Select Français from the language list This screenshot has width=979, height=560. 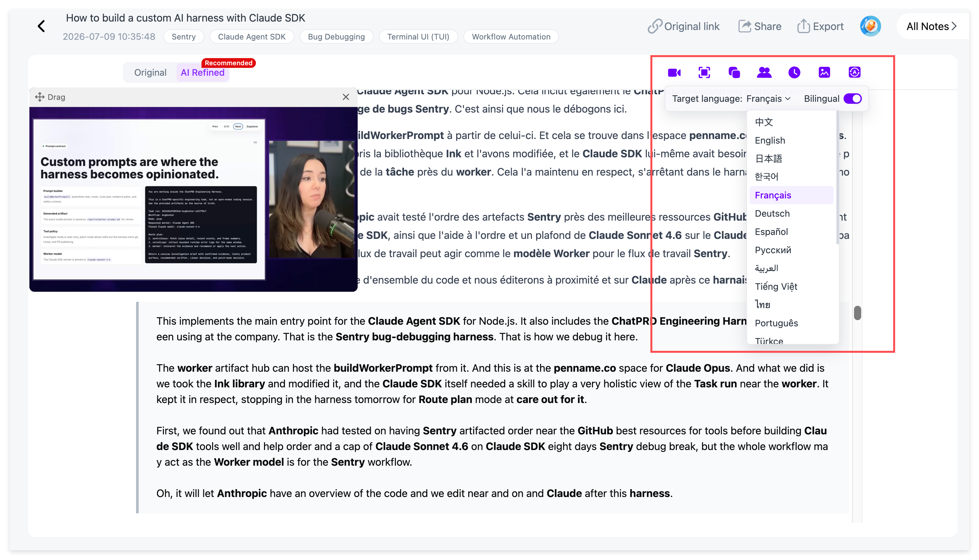[x=791, y=195]
